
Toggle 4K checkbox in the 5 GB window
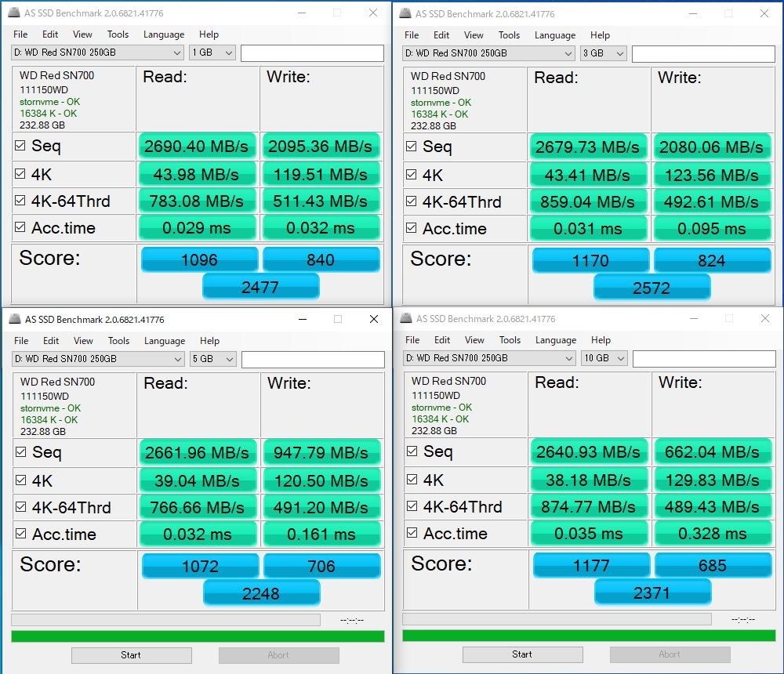[x=21, y=480]
